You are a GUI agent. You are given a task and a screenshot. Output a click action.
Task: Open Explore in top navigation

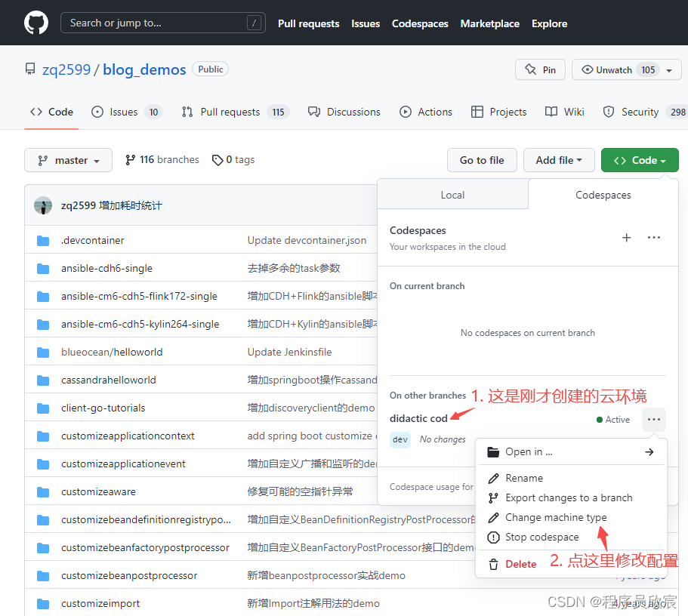click(x=549, y=23)
